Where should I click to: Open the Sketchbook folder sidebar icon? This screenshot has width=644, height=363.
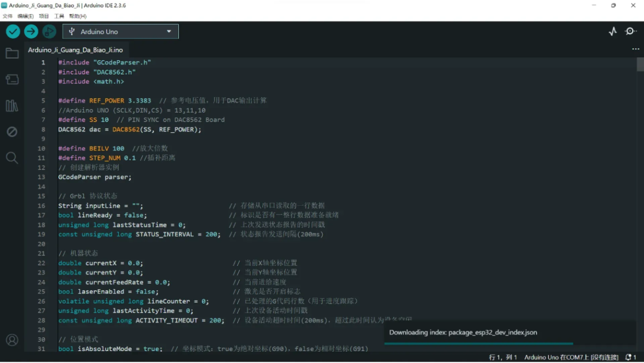point(12,54)
